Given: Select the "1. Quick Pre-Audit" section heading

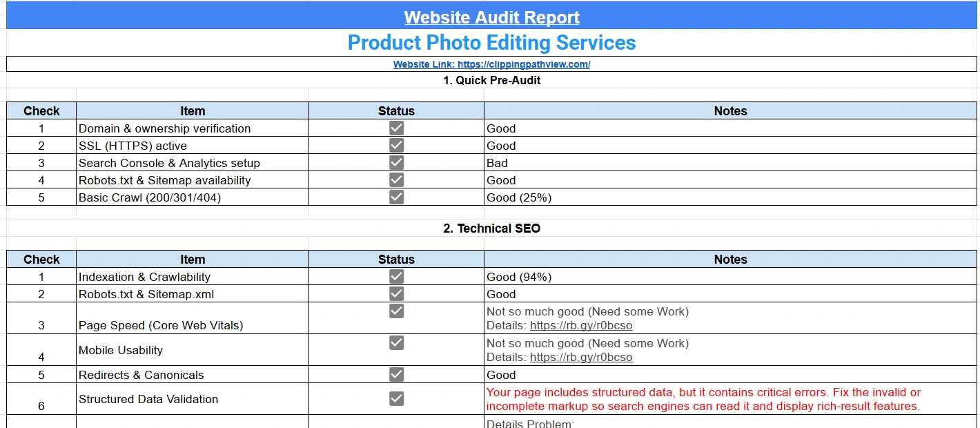Looking at the screenshot, I should tap(491, 80).
